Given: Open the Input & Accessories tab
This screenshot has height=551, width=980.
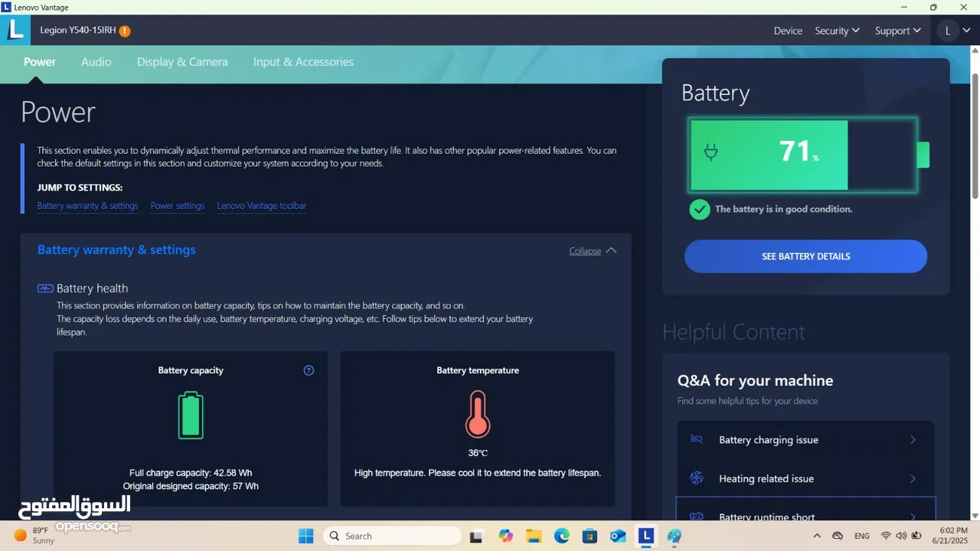Looking at the screenshot, I should click(303, 62).
